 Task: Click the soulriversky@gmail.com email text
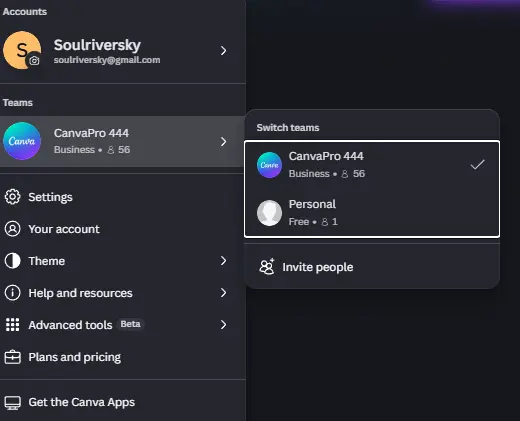pyautogui.click(x=107, y=60)
